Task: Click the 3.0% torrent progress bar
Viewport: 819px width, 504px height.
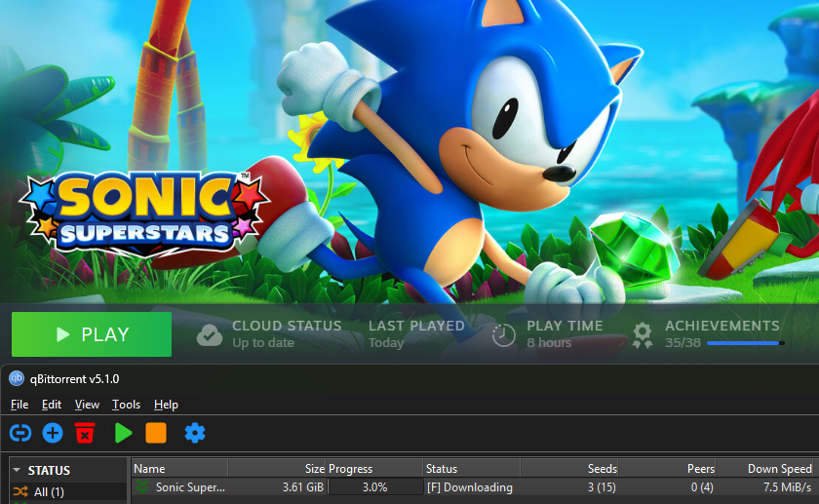Action: (374, 487)
